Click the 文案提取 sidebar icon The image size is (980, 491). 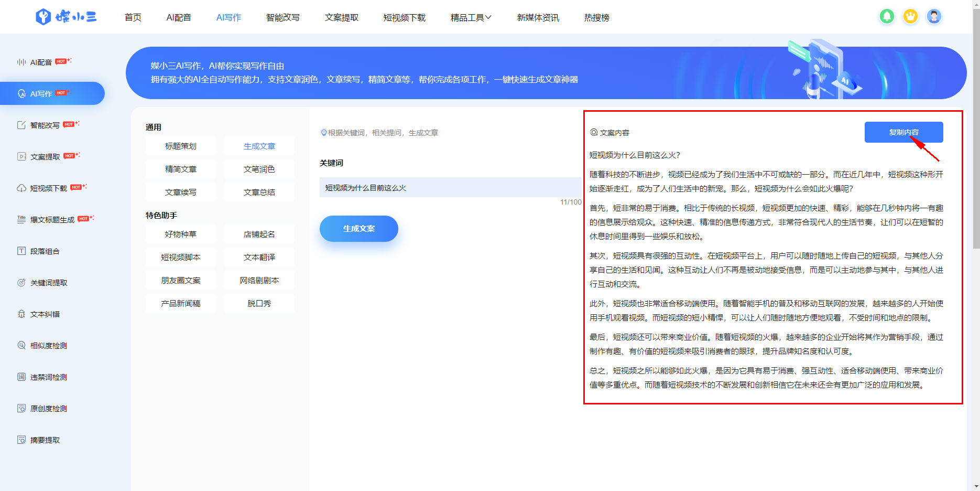[21, 156]
